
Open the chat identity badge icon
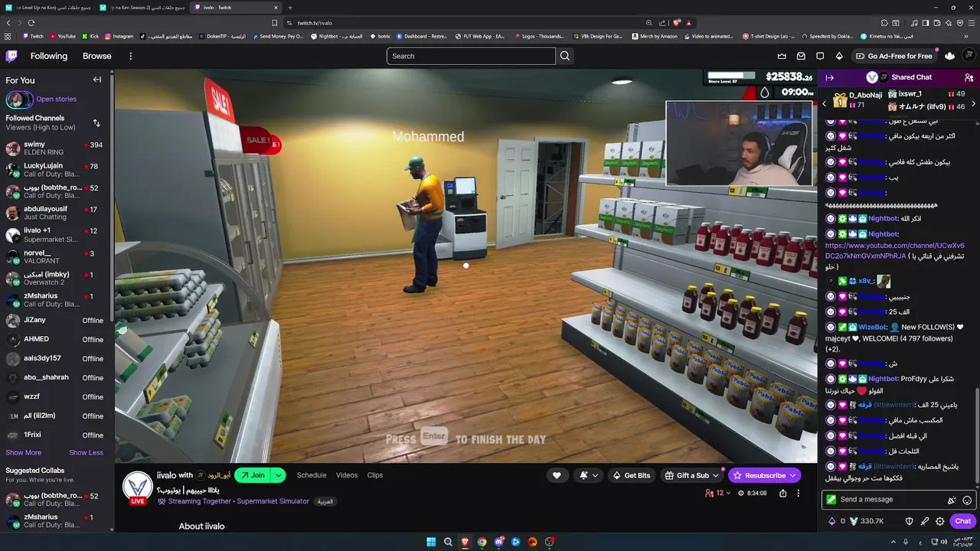pyautogui.click(x=831, y=500)
